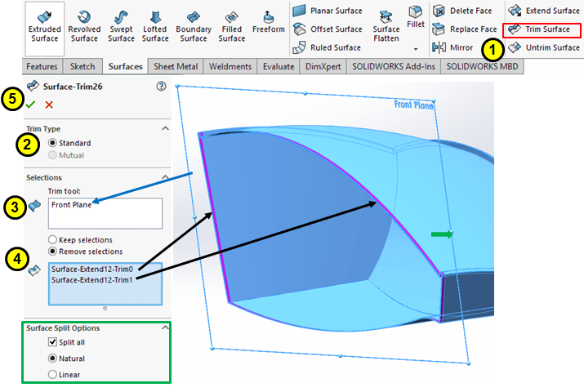Cancel the trim with red X
This screenshot has width=584, height=392.
point(49,105)
